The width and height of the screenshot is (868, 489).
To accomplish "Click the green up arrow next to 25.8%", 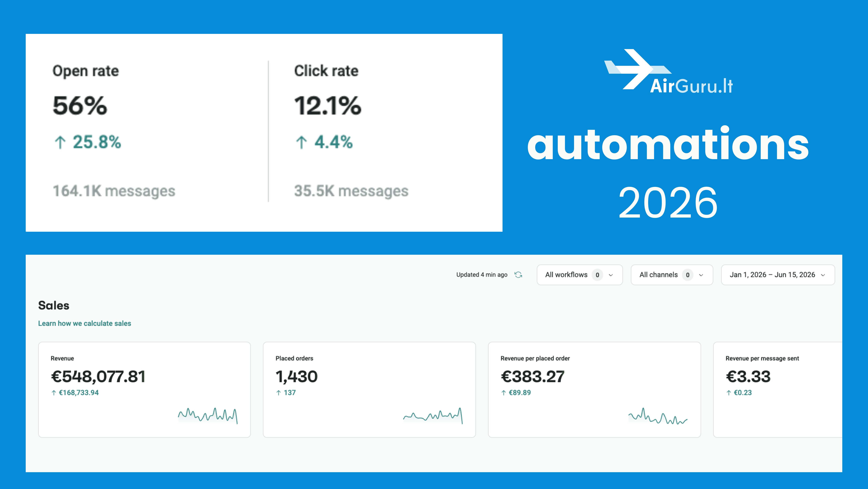I will (x=60, y=142).
